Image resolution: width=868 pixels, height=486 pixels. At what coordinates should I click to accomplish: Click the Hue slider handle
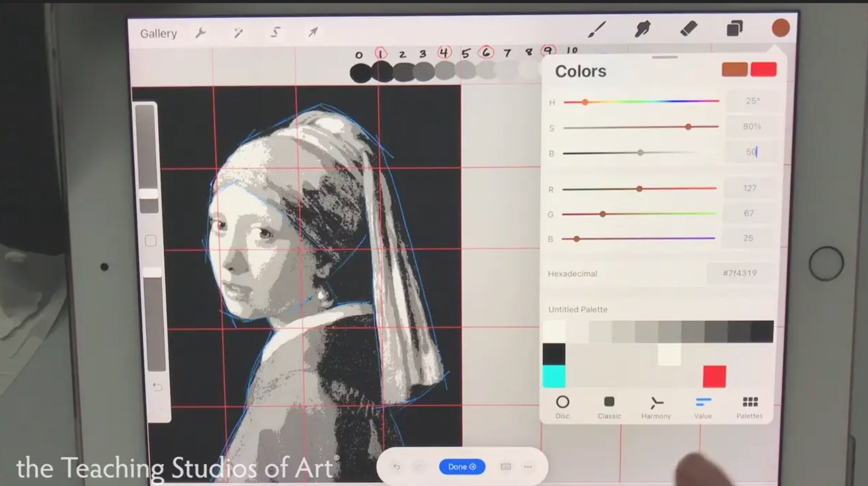pos(585,102)
